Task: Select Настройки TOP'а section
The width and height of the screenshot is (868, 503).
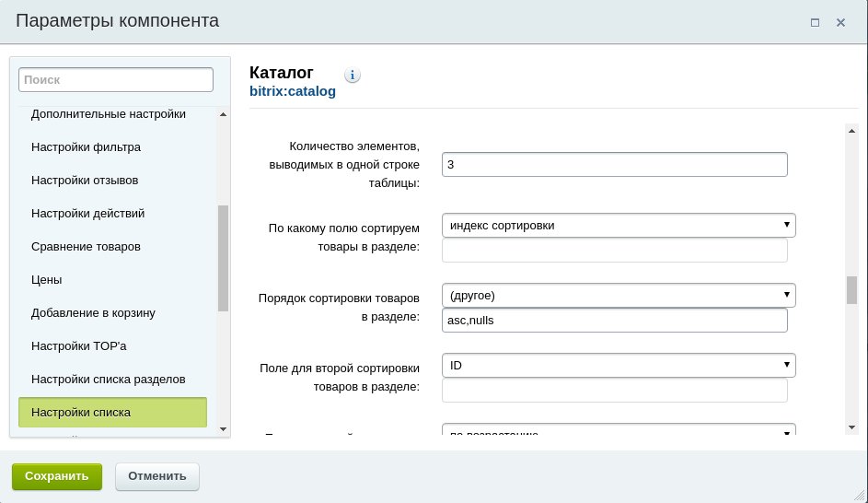Action: [x=78, y=346]
